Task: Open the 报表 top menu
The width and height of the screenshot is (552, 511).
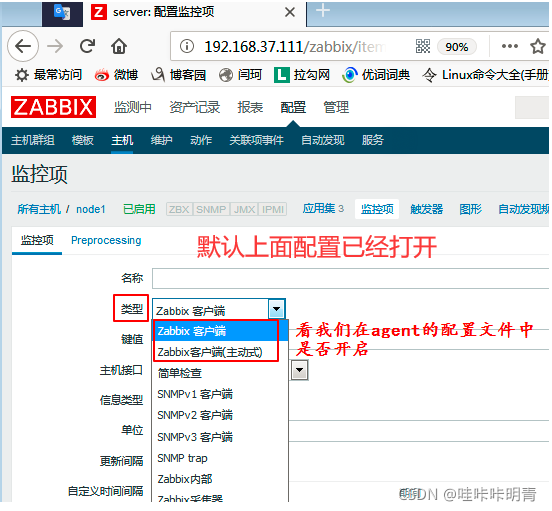Action: coord(250,107)
